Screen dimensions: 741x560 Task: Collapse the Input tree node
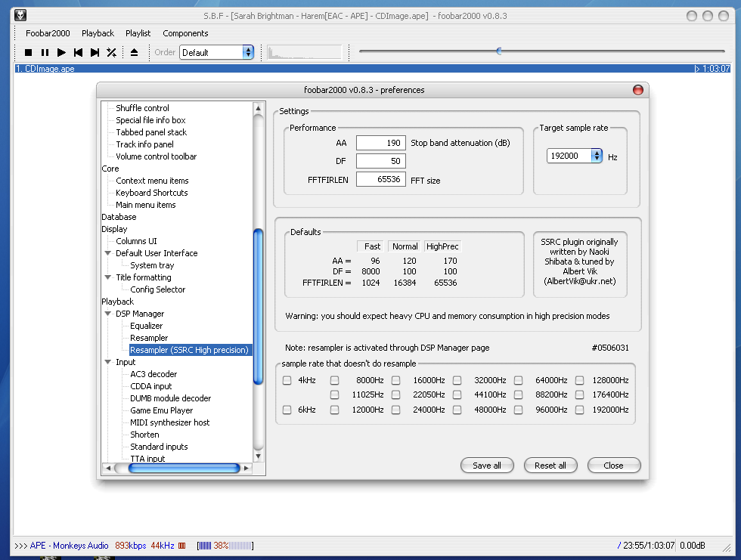107,362
